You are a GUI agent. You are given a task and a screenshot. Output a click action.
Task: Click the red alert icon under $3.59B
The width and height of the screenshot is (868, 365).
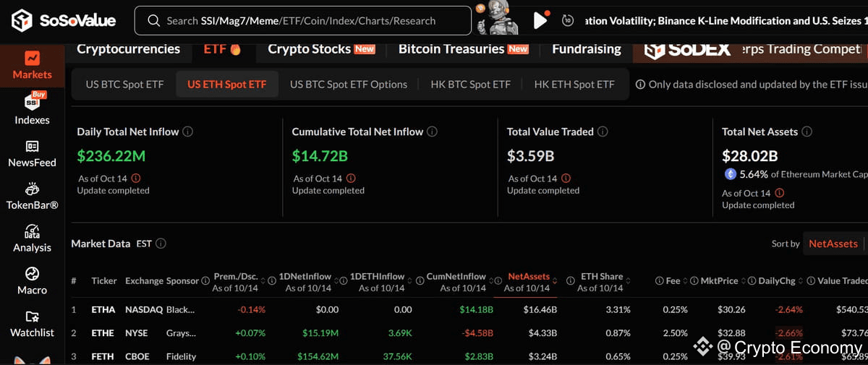566,178
